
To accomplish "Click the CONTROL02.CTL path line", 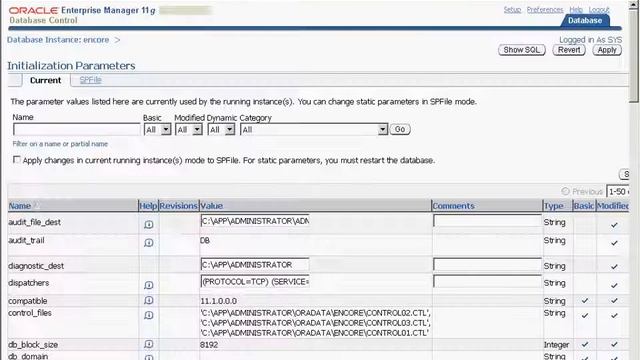I will pos(315,313).
